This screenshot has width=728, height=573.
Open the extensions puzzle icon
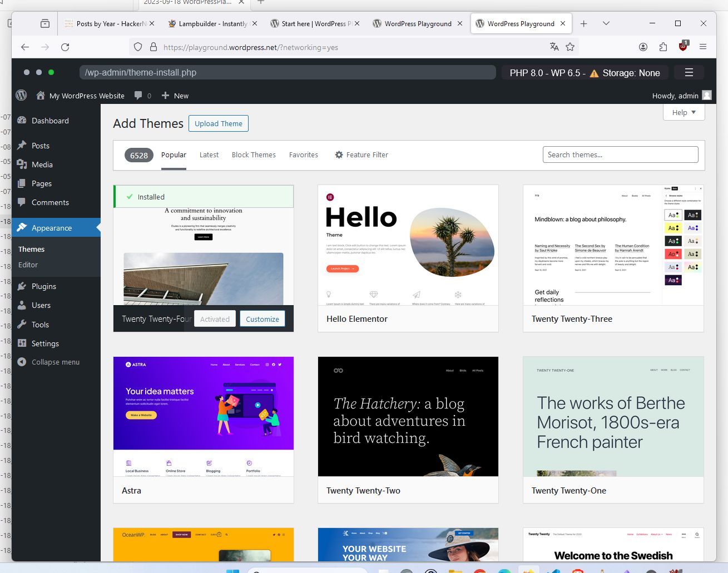[663, 47]
